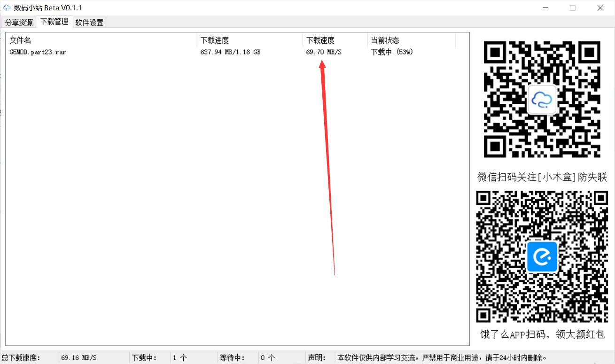The width and height of the screenshot is (615, 364).
Task: Open the 软件设置 tab
Action: 89,22
